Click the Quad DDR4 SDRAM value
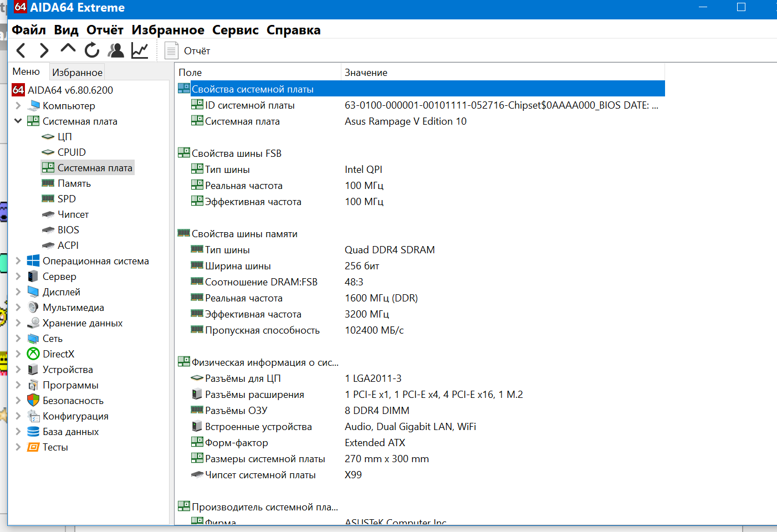Image resolution: width=777 pixels, height=532 pixels. (x=390, y=250)
